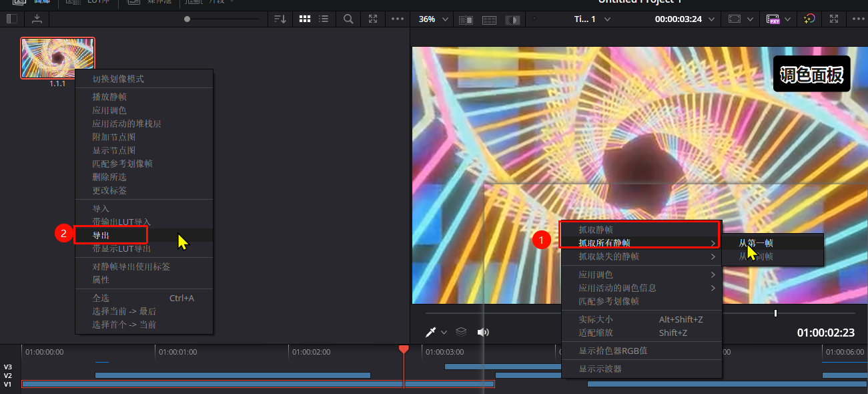Expand the arrow next to eyedropper tool
The image size is (868, 394).
(x=444, y=333)
